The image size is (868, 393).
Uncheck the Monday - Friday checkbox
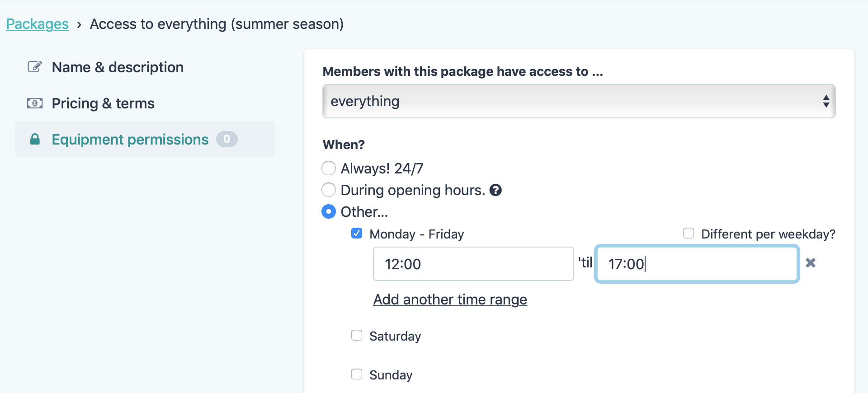coord(357,234)
